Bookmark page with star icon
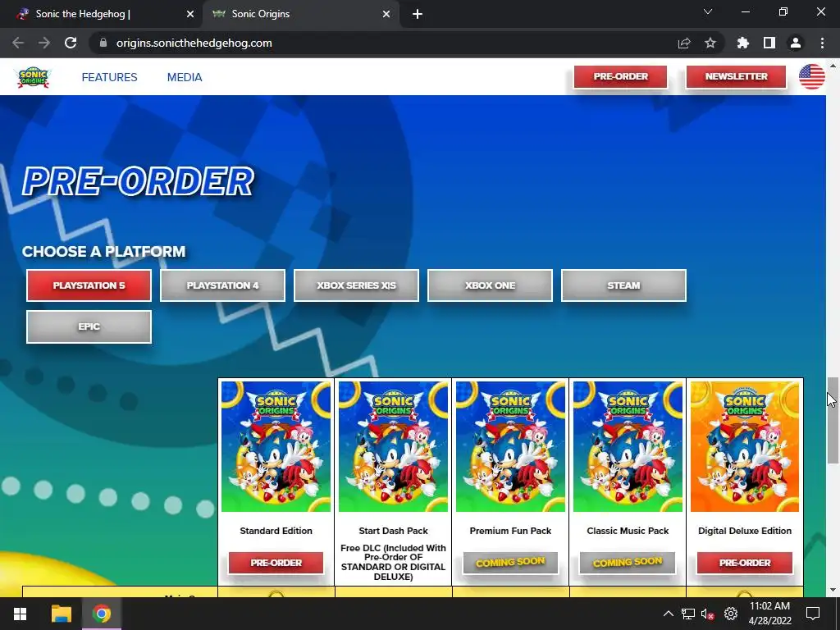Viewport: 840px width, 630px height. point(710,43)
